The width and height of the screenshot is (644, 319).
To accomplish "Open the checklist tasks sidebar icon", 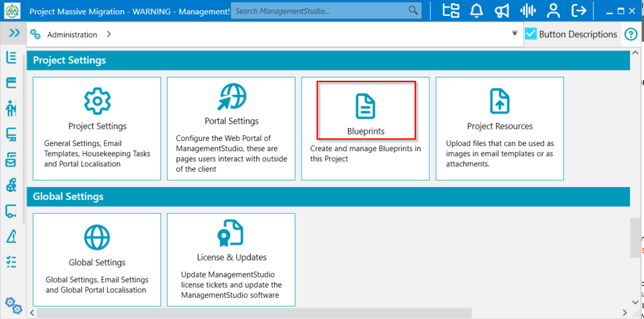I will point(12,262).
